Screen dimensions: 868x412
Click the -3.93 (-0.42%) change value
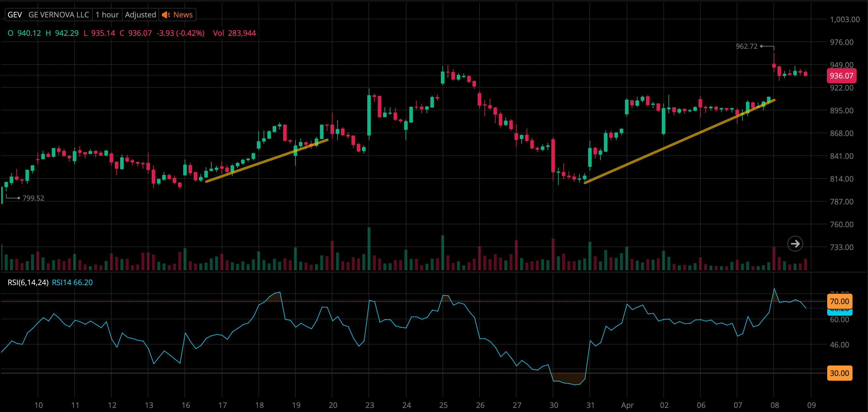tap(180, 33)
